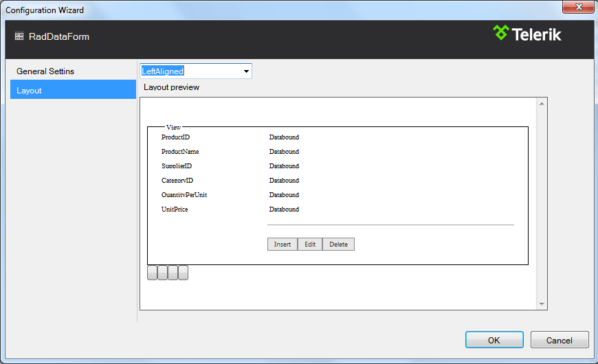The height and width of the screenshot is (364, 598).
Task: Click the RadDataForm grid icon in header
Action: tap(19, 36)
